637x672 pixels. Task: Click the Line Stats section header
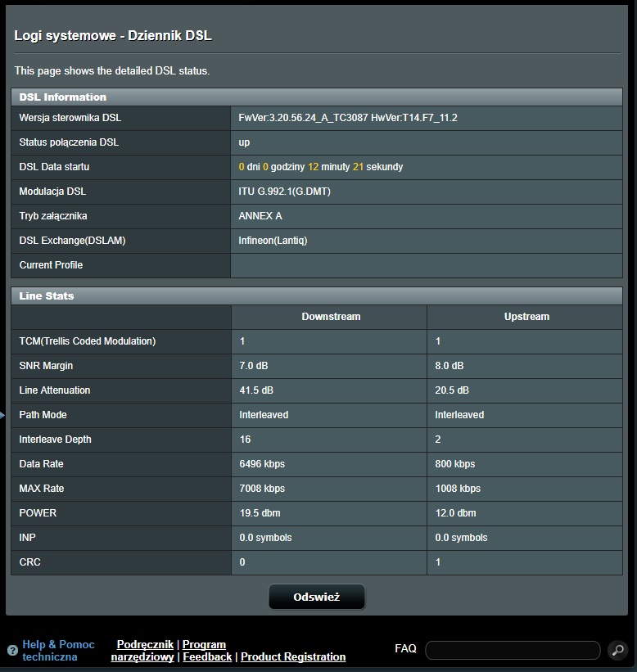(47, 295)
